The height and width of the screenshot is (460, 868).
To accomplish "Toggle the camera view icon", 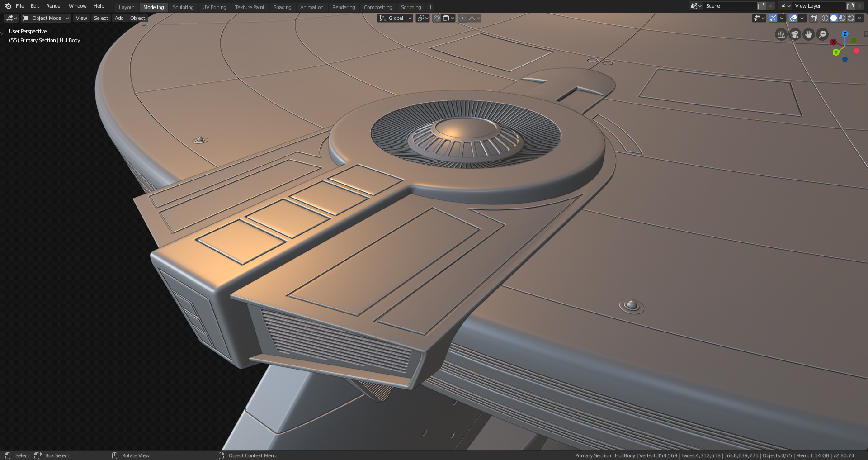I will tap(795, 34).
